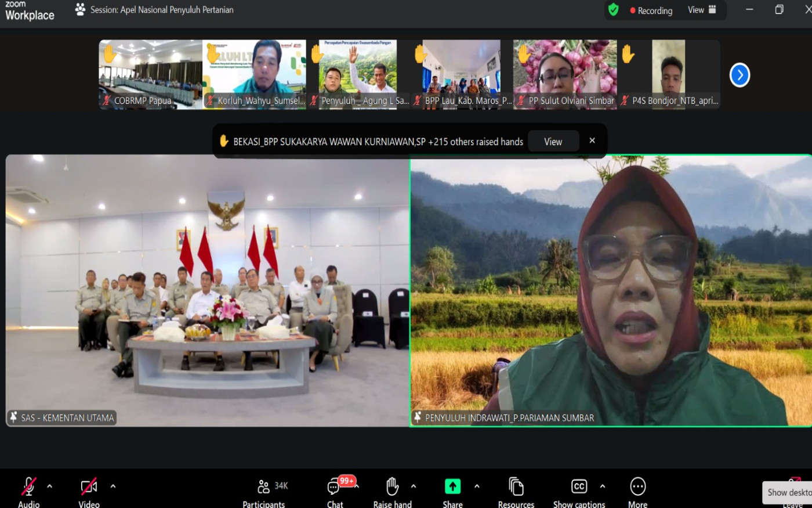The width and height of the screenshot is (812, 508).
Task: Select COBRMP Papua participant thumbnail
Action: (150, 74)
